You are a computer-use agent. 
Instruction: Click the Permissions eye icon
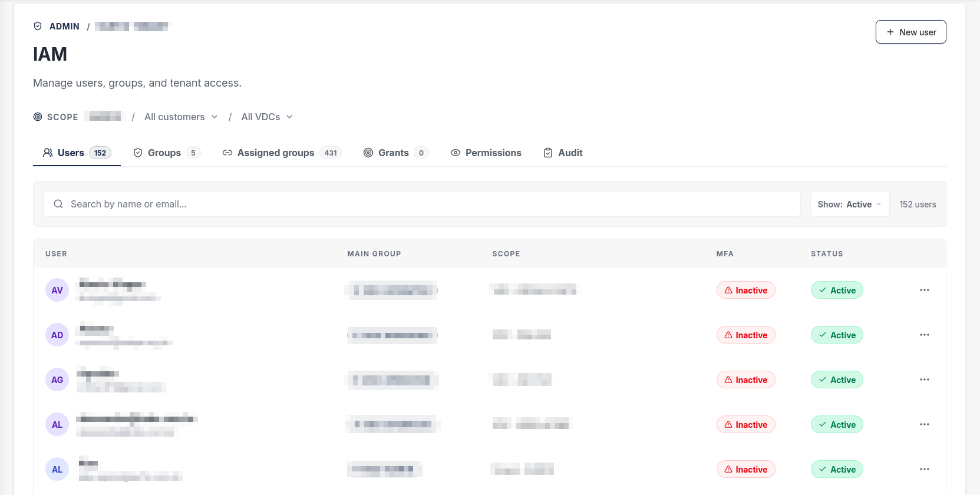[456, 153]
